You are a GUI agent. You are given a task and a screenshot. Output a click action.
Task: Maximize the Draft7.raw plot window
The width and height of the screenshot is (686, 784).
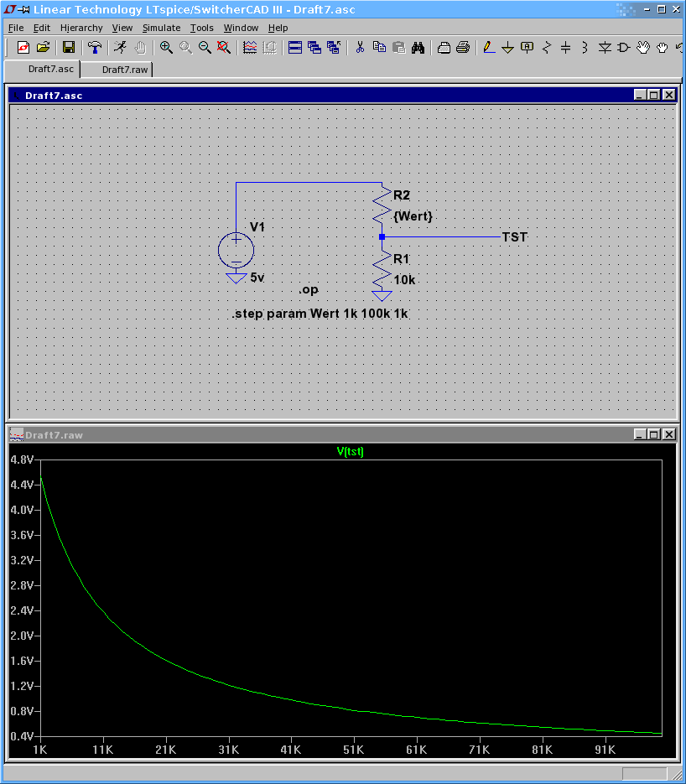[x=654, y=434]
